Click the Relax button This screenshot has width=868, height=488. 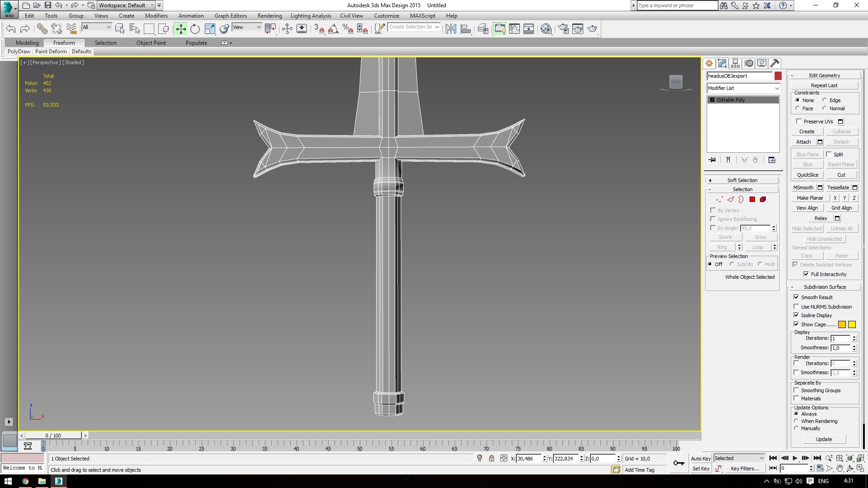tap(821, 218)
